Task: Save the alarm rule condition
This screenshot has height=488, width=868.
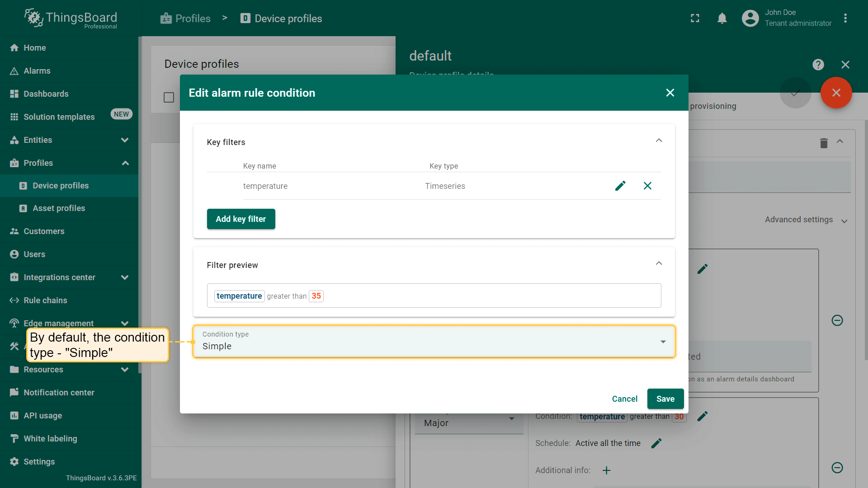Action: coord(665,399)
